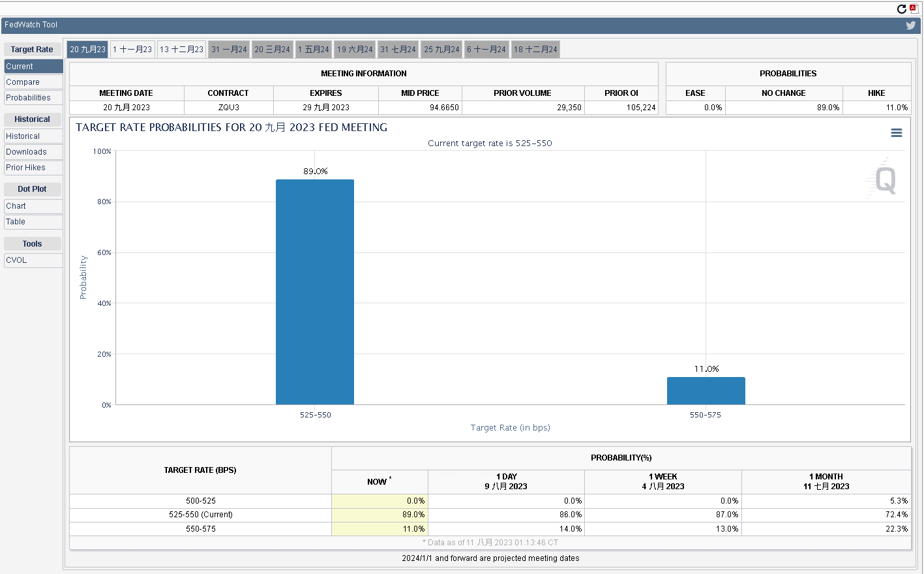Click the 525-550 (Current) row label
This screenshot has width=924, height=574.
200,515
